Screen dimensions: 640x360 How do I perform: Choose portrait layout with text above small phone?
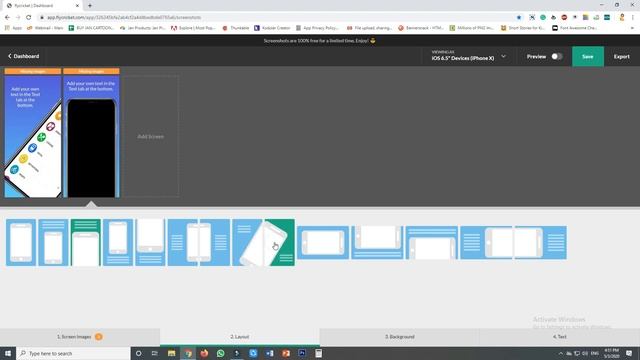tap(53, 242)
